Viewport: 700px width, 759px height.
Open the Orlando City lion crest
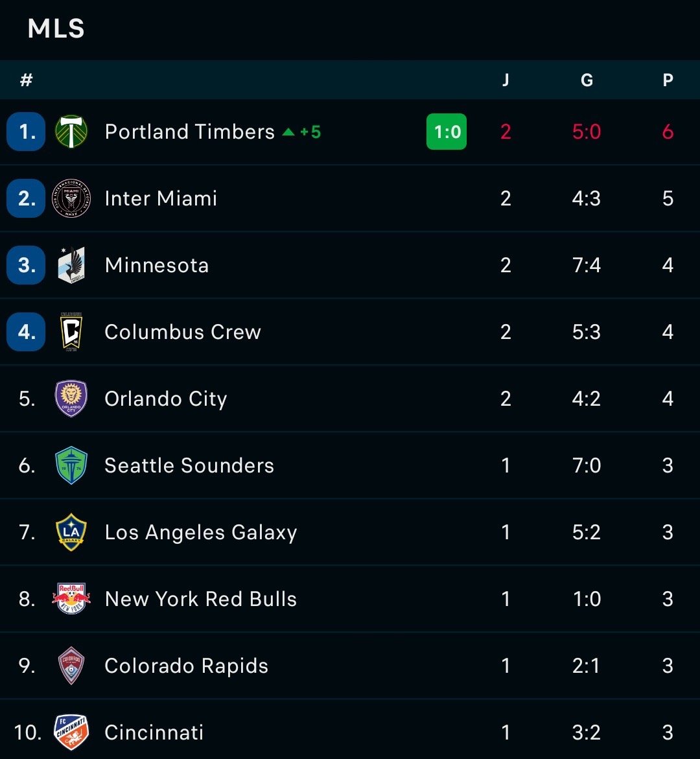[71, 399]
